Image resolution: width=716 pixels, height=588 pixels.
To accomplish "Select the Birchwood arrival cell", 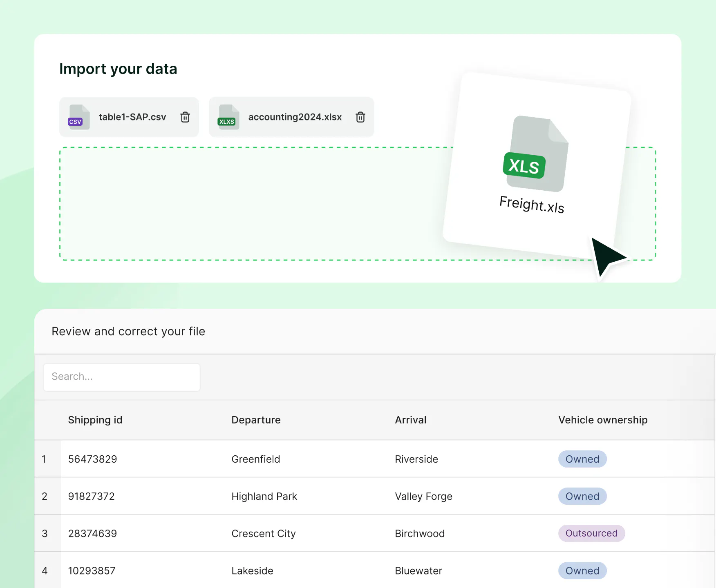I will coord(419,533).
